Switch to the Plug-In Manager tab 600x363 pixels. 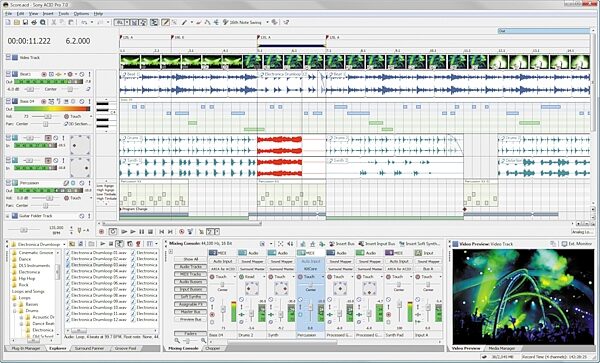(x=26, y=348)
